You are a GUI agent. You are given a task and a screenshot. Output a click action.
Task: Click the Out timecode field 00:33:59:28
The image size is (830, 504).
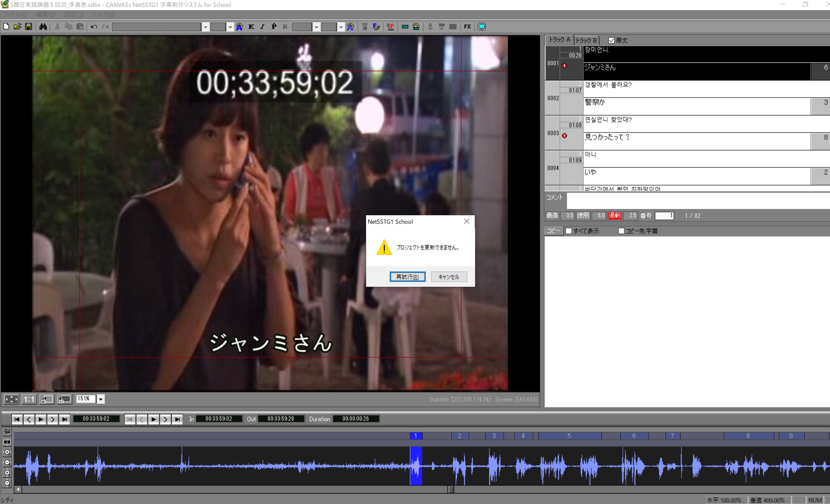coord(281,419)
